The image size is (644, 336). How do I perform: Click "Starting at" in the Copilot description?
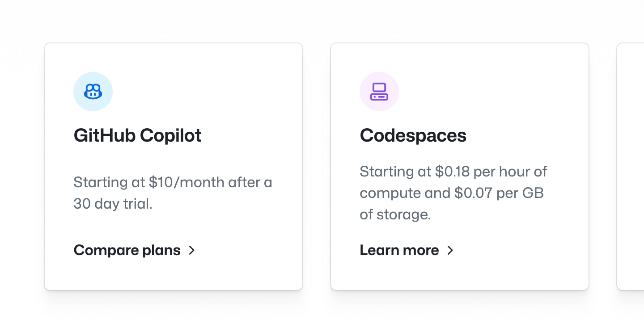[x=110, y=182]
